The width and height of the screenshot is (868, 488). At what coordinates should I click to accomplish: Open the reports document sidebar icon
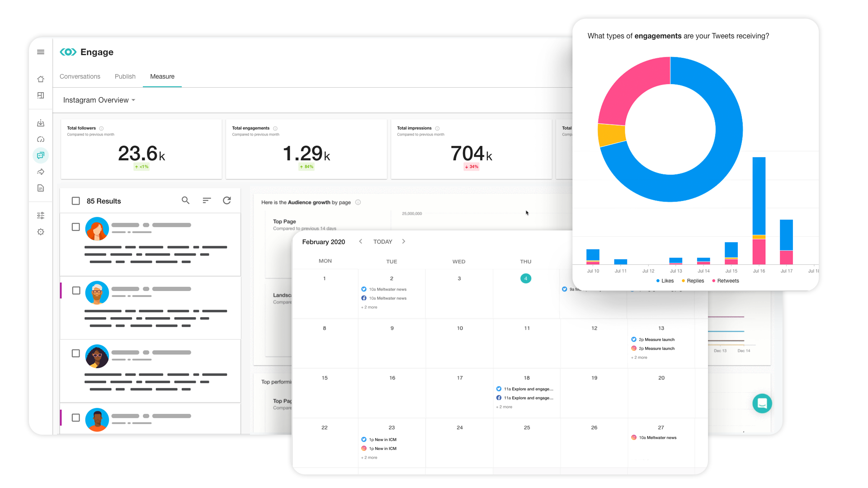point(41,188)
